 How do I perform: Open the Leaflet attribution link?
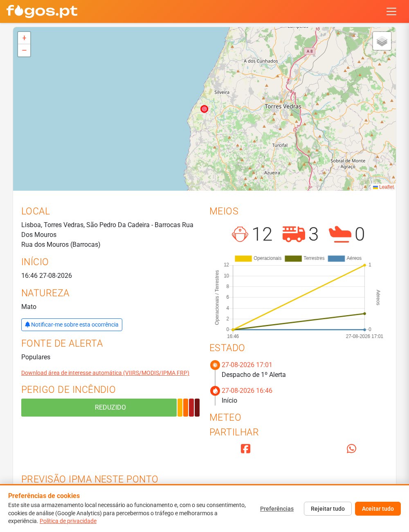[386, 187]
